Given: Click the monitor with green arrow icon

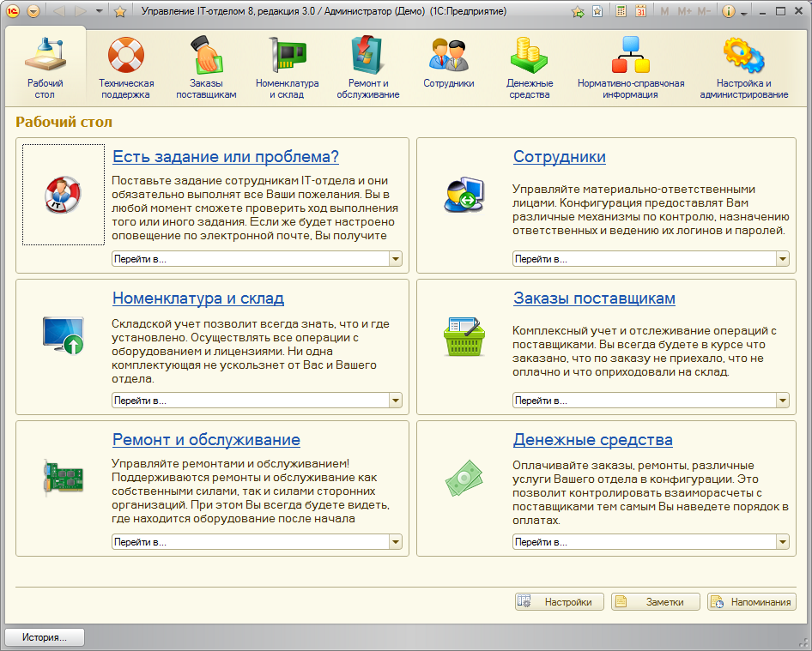Looking at the screenshot, I should 64,335.
